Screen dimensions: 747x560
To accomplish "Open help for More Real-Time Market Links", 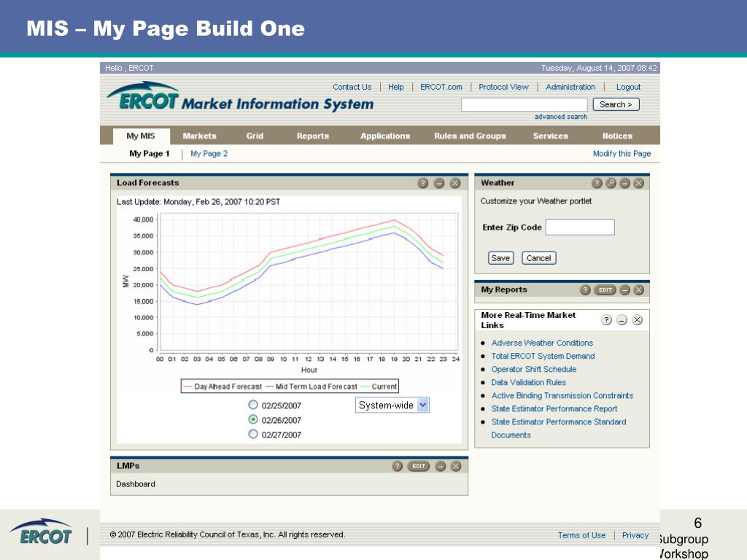I will [606, 320].
